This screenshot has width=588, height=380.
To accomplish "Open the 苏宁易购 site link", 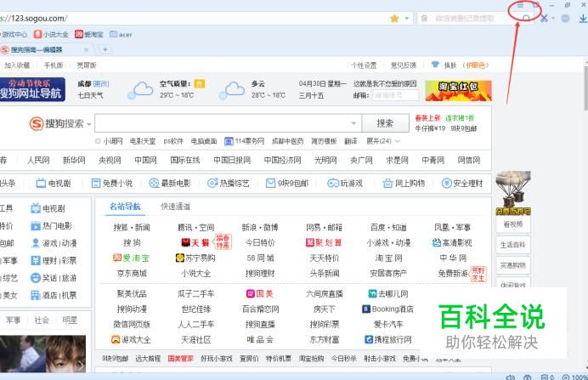I will click(195, 258).
